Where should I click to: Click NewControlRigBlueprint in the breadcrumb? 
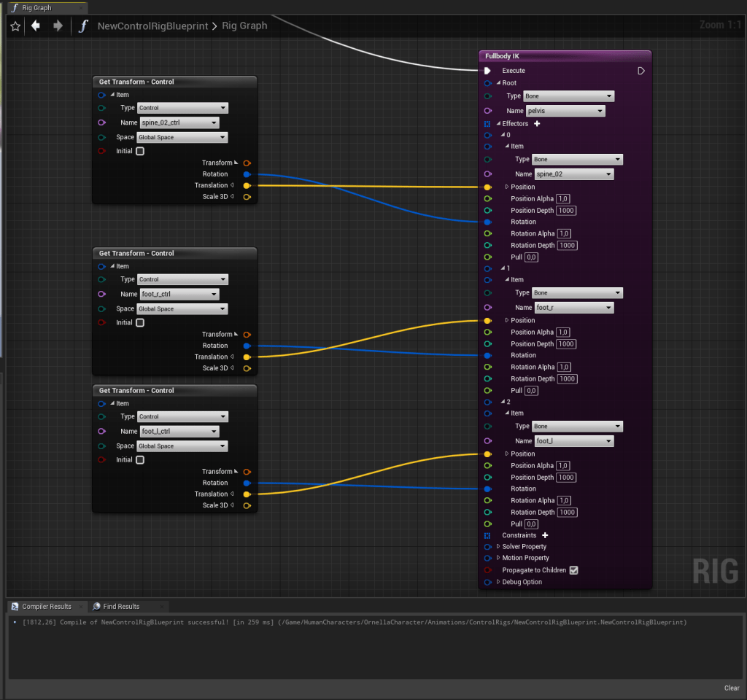click(152, 26)
